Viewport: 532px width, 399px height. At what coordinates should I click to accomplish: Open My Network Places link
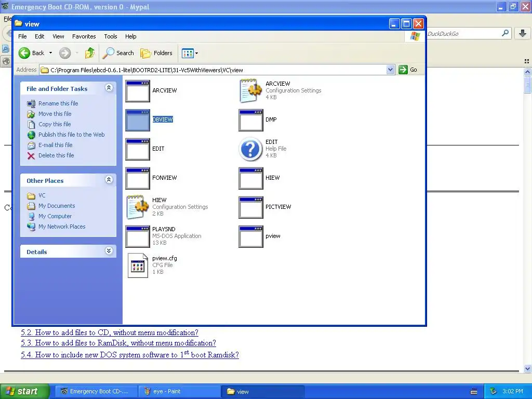pos(62,227)
